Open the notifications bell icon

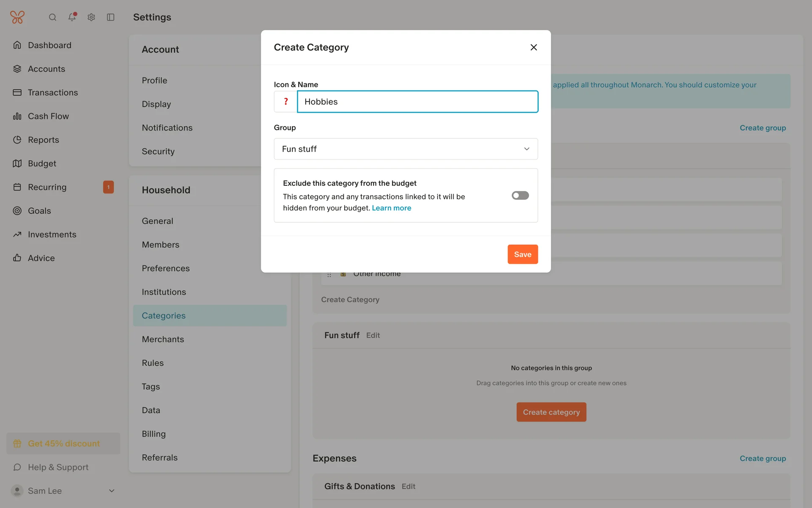click(x=72, y=17)
